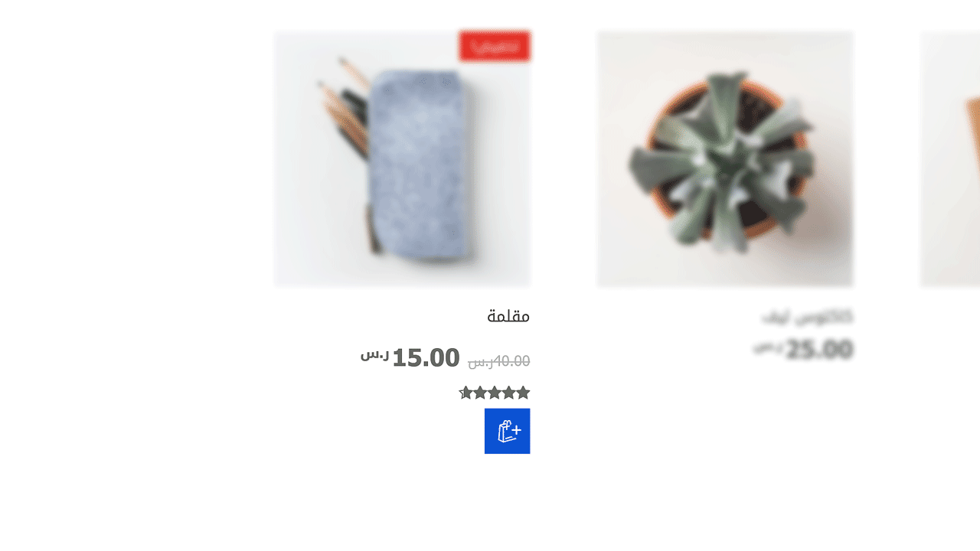Viewport: 980px width, 551px height.
Task: Click the ر.س currency label beside 15.00
Action: pos(375,354)
